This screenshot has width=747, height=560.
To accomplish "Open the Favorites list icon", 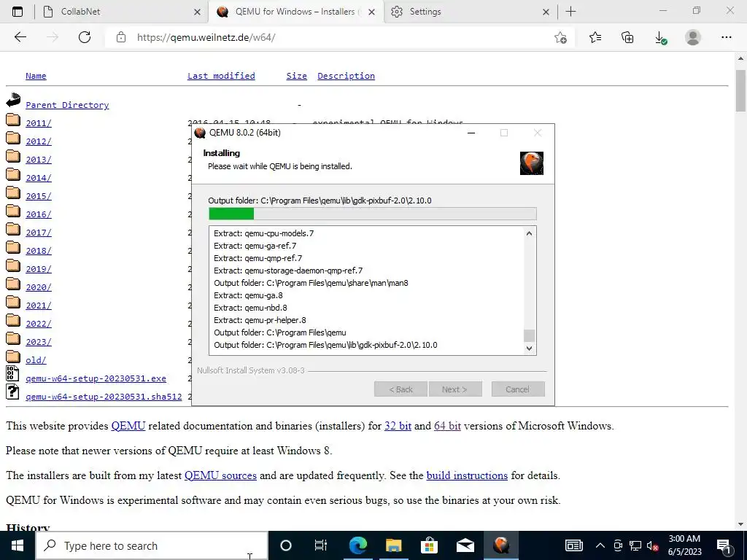I will coord(595,37).
